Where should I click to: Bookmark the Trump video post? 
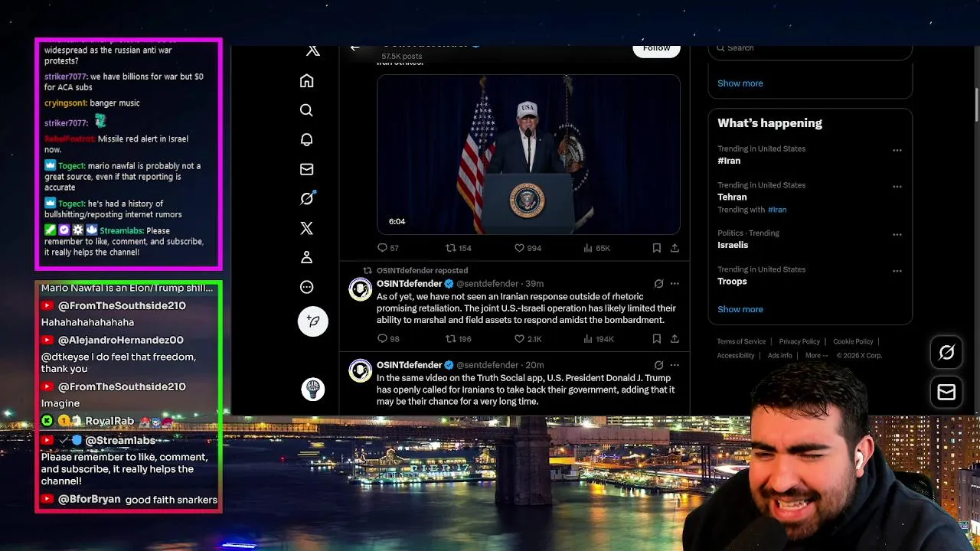[656, 248]
